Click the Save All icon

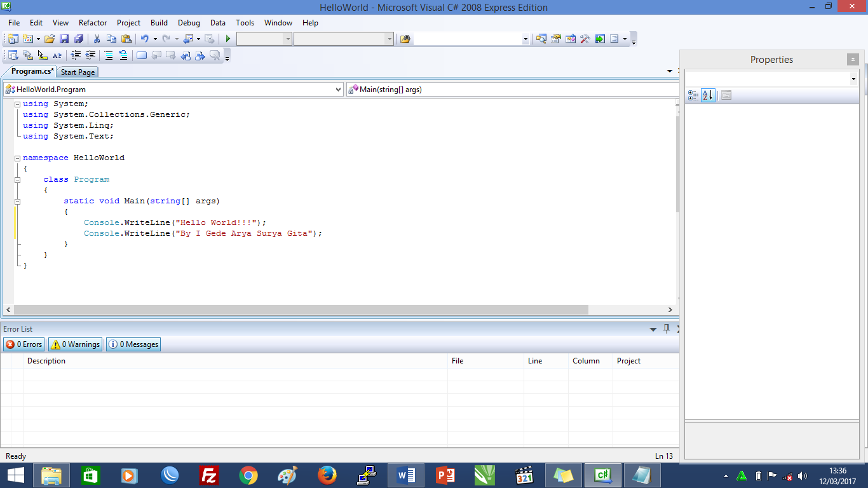(79, 39)
